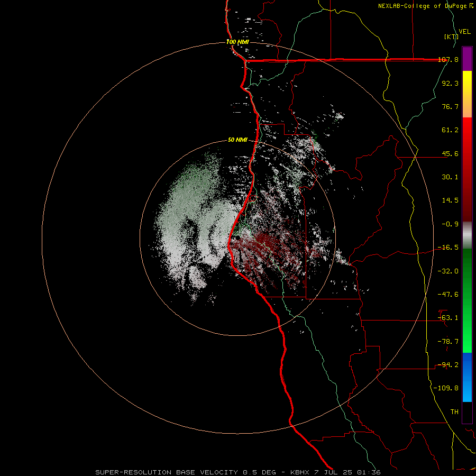476x476 pixels.
Task: Click the -63.1 scale value
Action: [448, 318]
